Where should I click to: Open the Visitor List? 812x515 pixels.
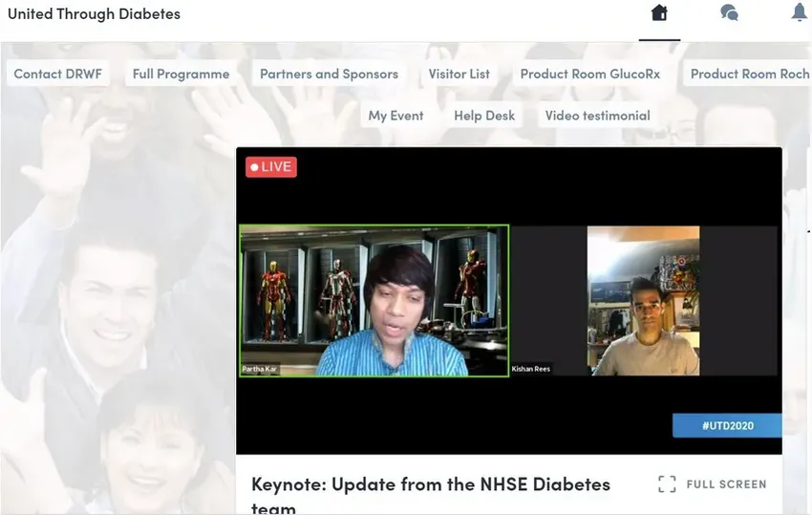(459, 74)
